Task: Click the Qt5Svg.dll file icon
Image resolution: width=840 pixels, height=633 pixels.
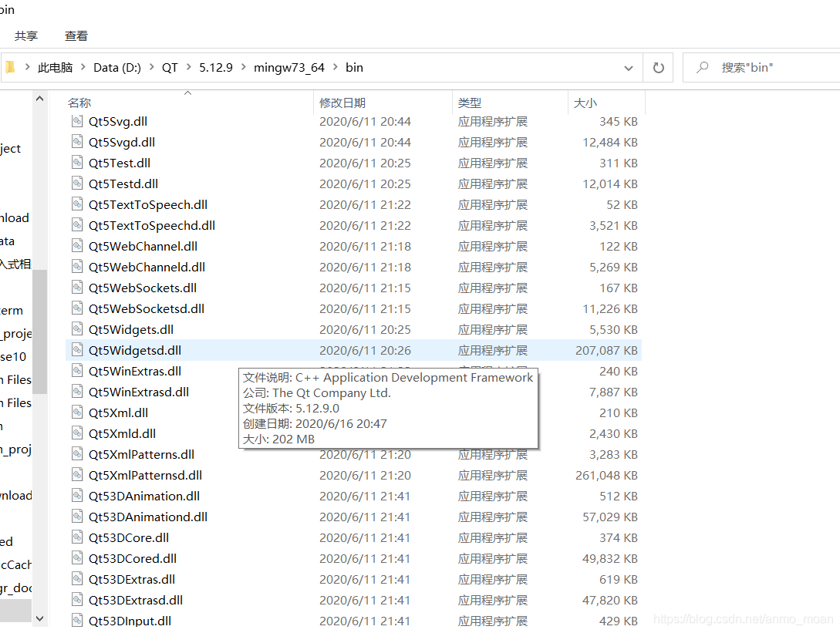Action: tap(77, 121)
